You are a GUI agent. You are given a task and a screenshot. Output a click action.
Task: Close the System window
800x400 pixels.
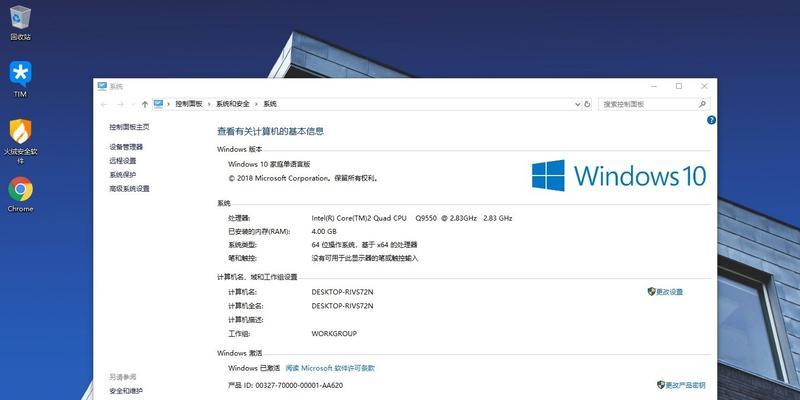(704, 86)
